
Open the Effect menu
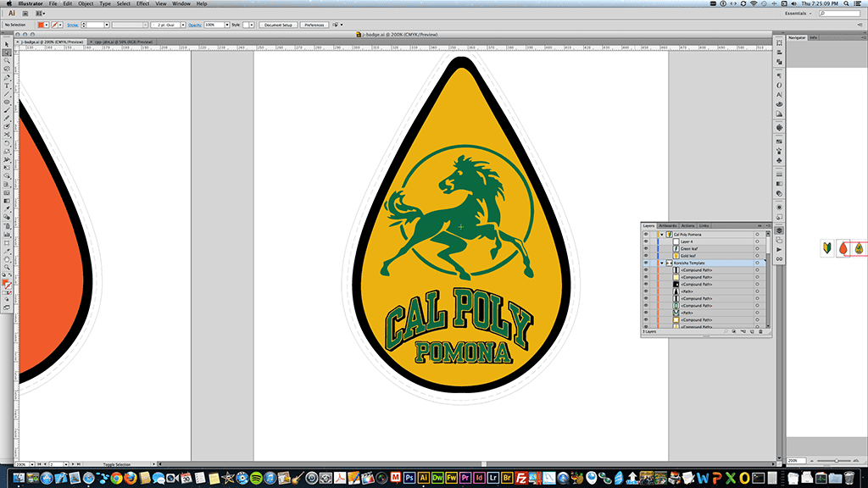[142, 3]
